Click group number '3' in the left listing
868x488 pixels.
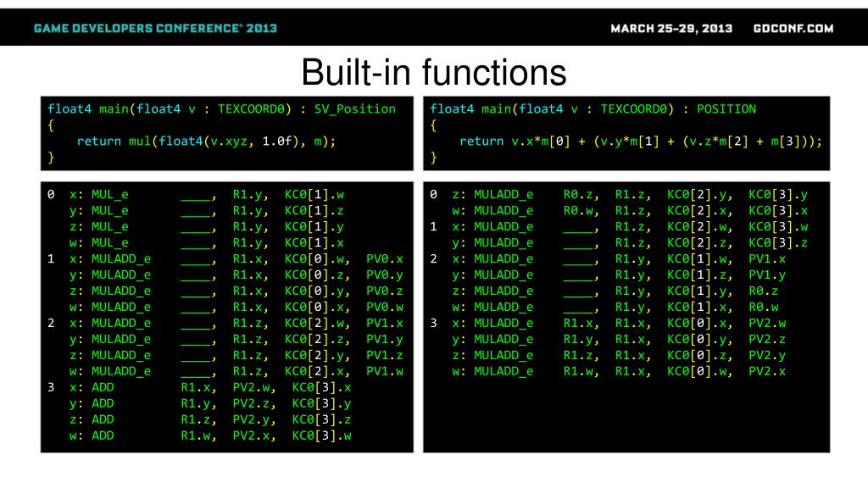point(51,387)
